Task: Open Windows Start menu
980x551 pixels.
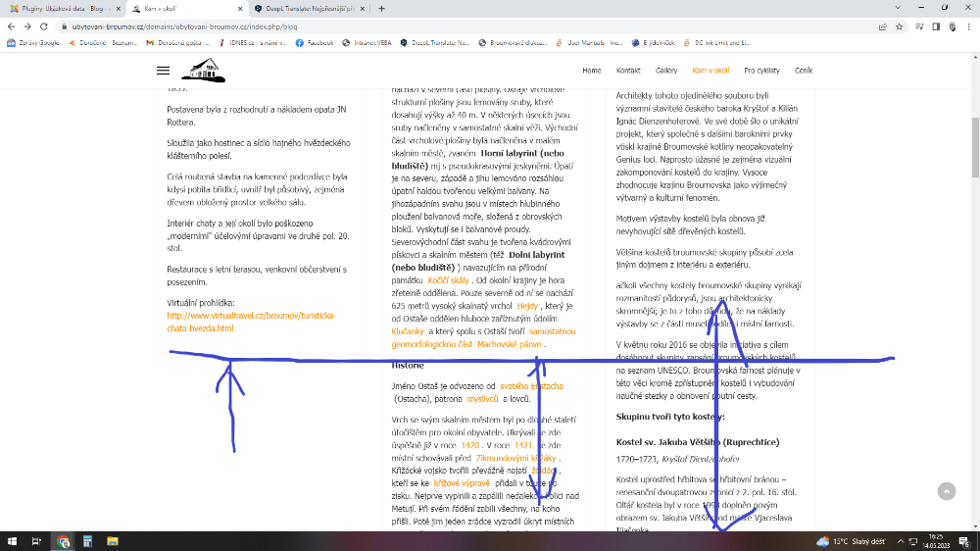Action: 13,541
